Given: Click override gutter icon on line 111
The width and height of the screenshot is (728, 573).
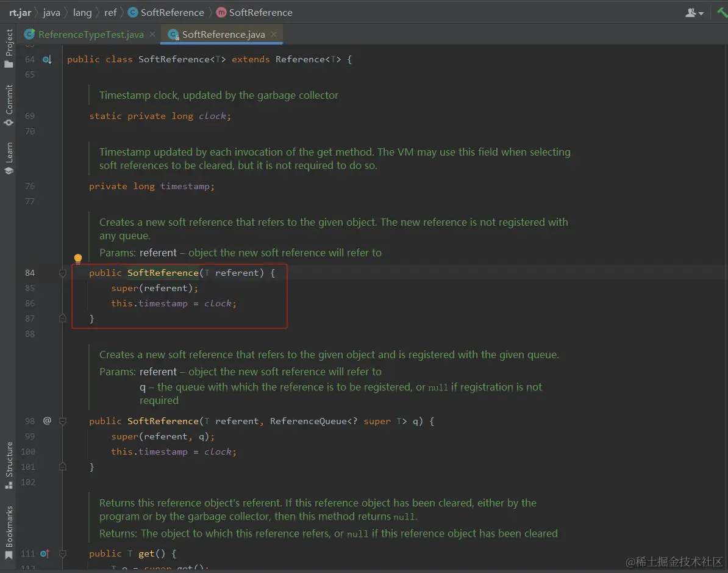Looking at the screenshot, I should [45, 553].
